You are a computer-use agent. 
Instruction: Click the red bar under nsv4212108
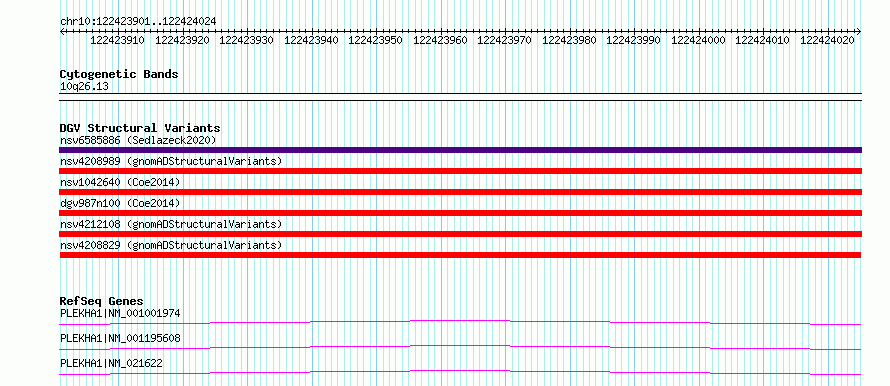pyautogui.click(x=460, y=234)
